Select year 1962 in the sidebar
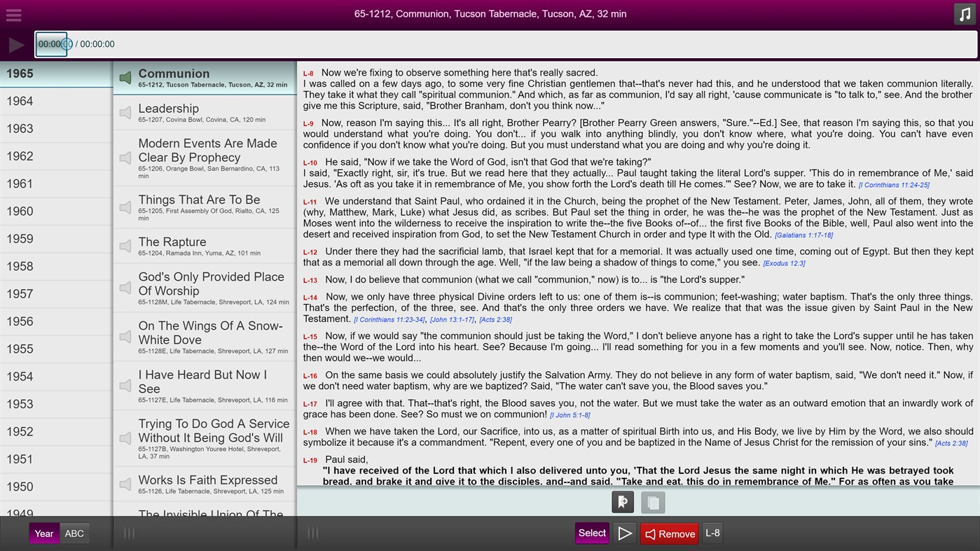Image resolution: width=980 pixels, height=551 pixels. 56,155
